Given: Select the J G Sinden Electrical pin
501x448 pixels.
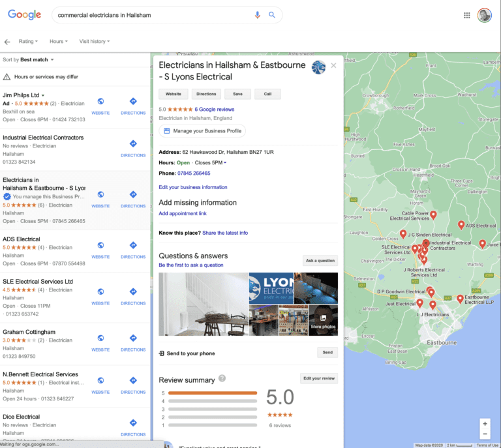Looking at the screenshot, I should click(403, 234).
